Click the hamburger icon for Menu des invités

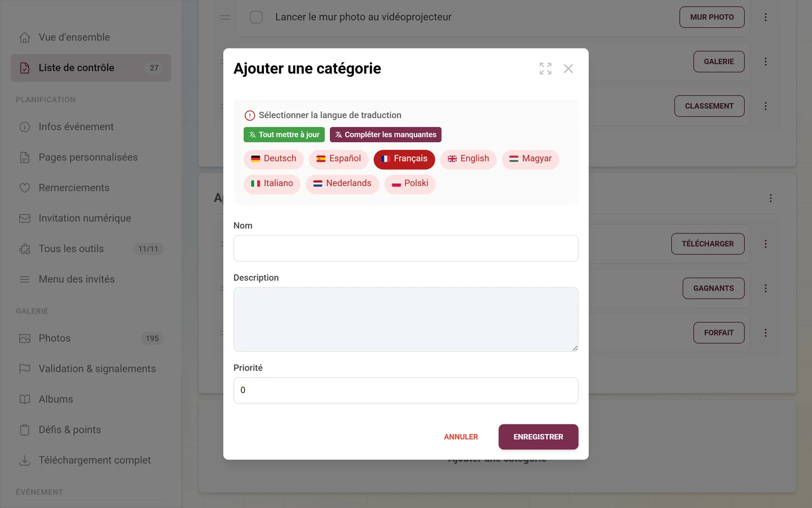point(25,279)
